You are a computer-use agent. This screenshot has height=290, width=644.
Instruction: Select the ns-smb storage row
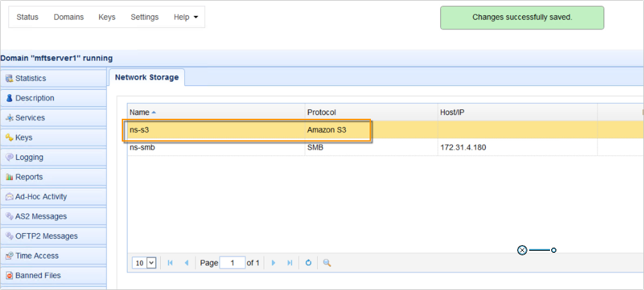pos(141,147)
